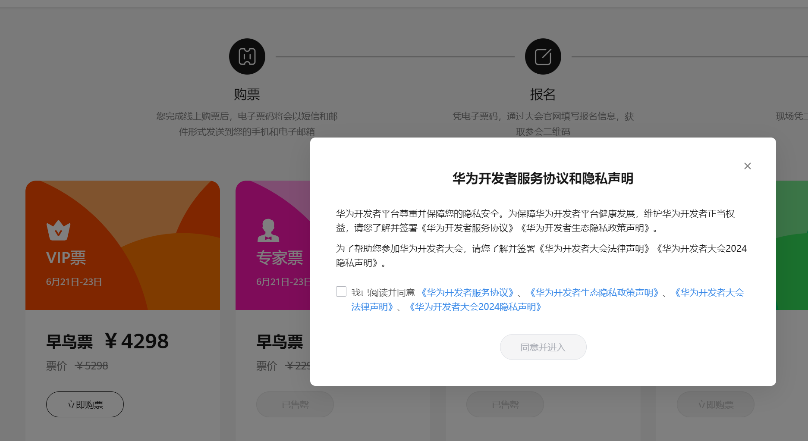Open the 《华为开发者大会2024隐私声明》 blue link
Screen dimensions: 808x441
click(x=475, y=307)
